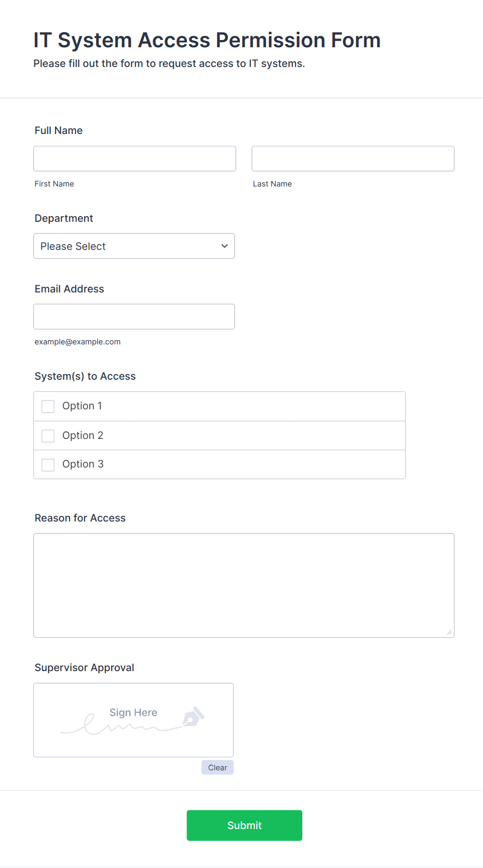Enable the Option 3 checkbox
Screen dimensions: 483x868
[x=48, y=464]
